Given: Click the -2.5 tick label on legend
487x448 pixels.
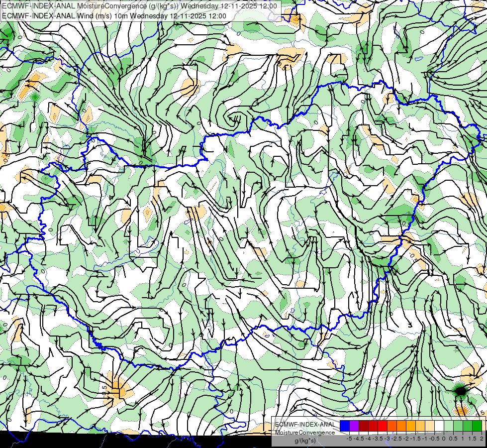Looking at the screenshot, I should (396, 439).
